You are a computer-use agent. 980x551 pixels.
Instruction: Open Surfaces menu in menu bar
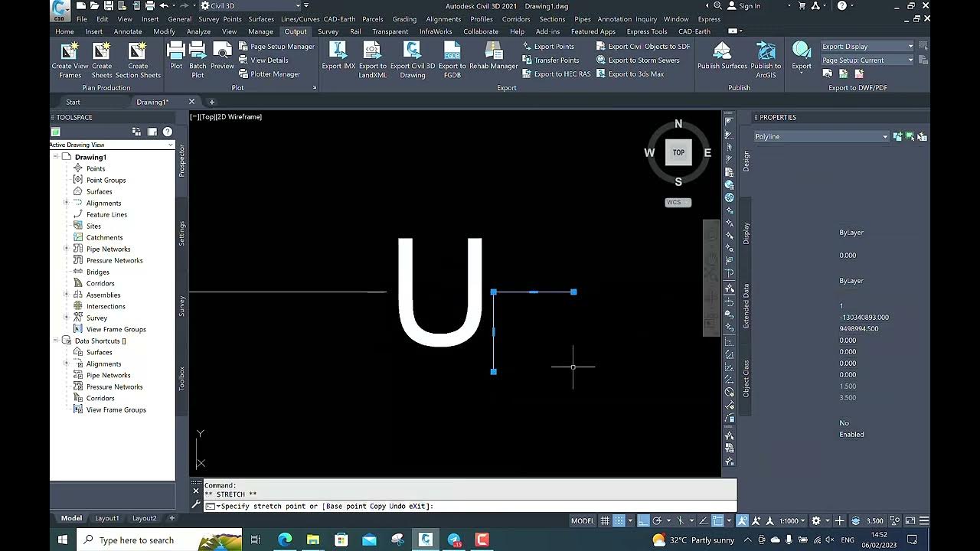pyautogui.click(x=261, y=19)
